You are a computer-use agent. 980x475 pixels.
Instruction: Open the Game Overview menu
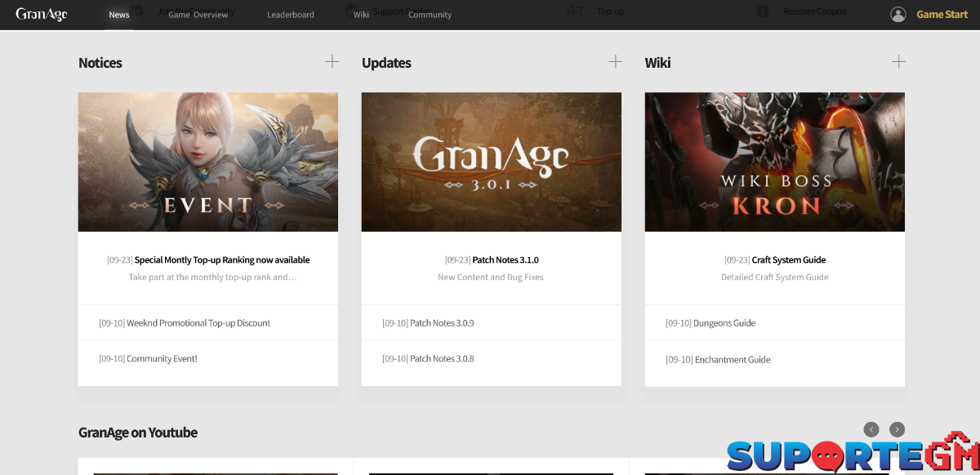(198, 15)
